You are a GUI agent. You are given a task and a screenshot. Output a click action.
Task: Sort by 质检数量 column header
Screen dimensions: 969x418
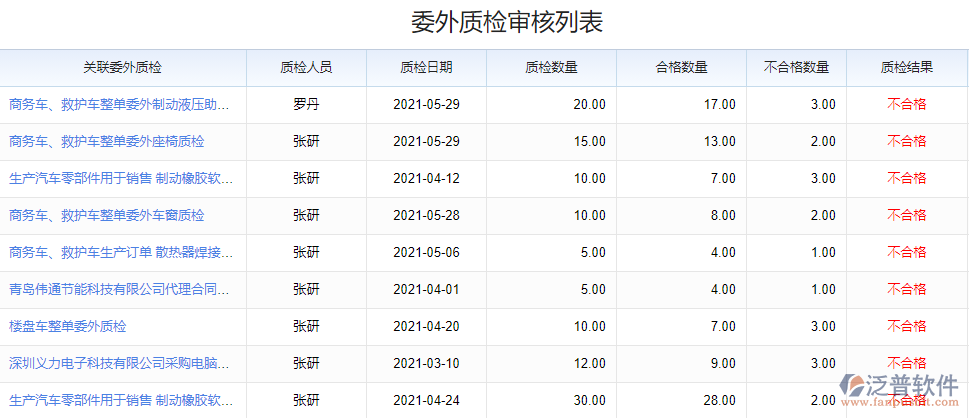tap(551, 68)
